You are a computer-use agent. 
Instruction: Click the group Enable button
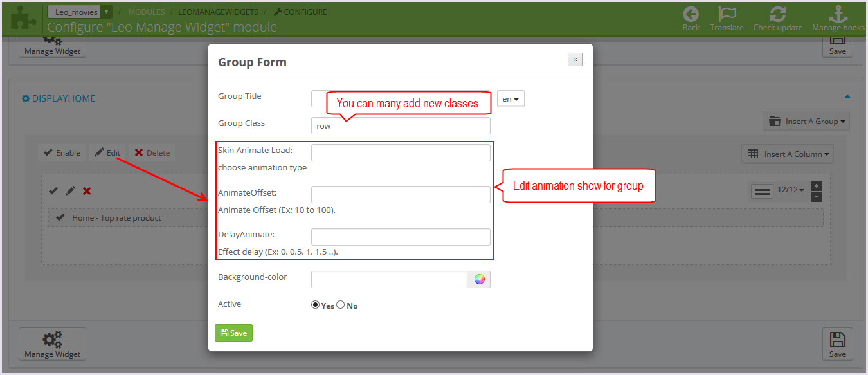tap(62, 152)
